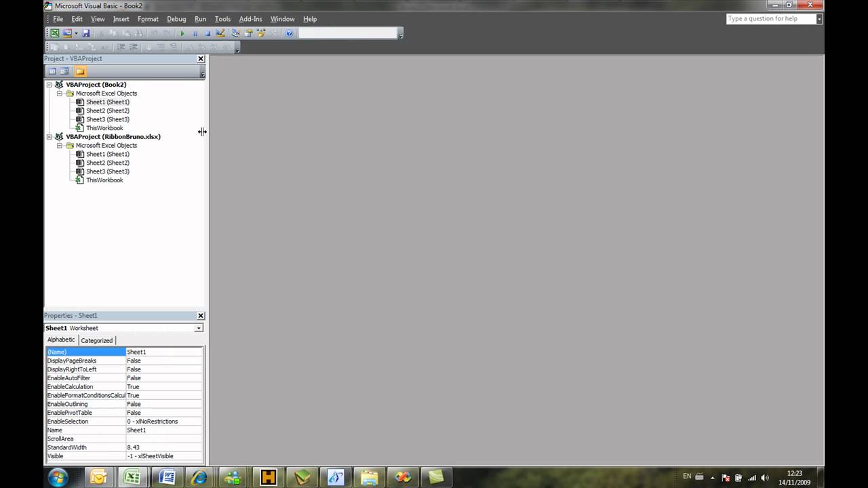Open the Tools menu
Screen dimensions: 868x488
click(x=222, y=19)
